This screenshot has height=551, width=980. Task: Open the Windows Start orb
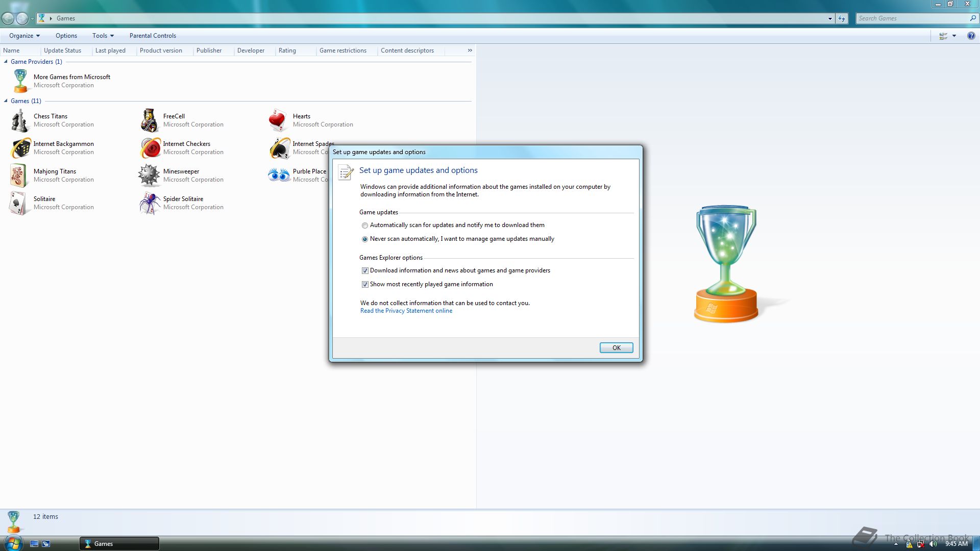pos(13,543)
